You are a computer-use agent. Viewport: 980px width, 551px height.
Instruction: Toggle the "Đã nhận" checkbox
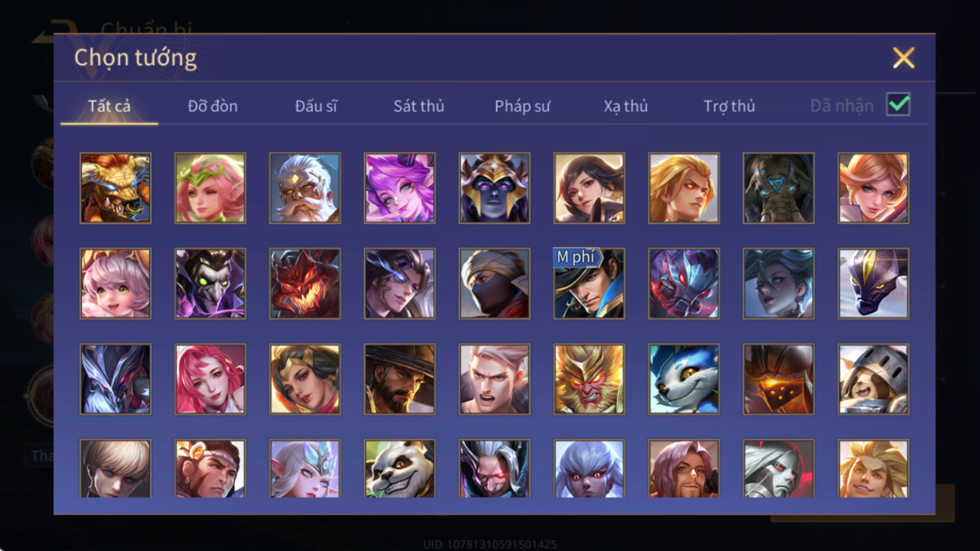pyautogui.click(x=899, y=104)
